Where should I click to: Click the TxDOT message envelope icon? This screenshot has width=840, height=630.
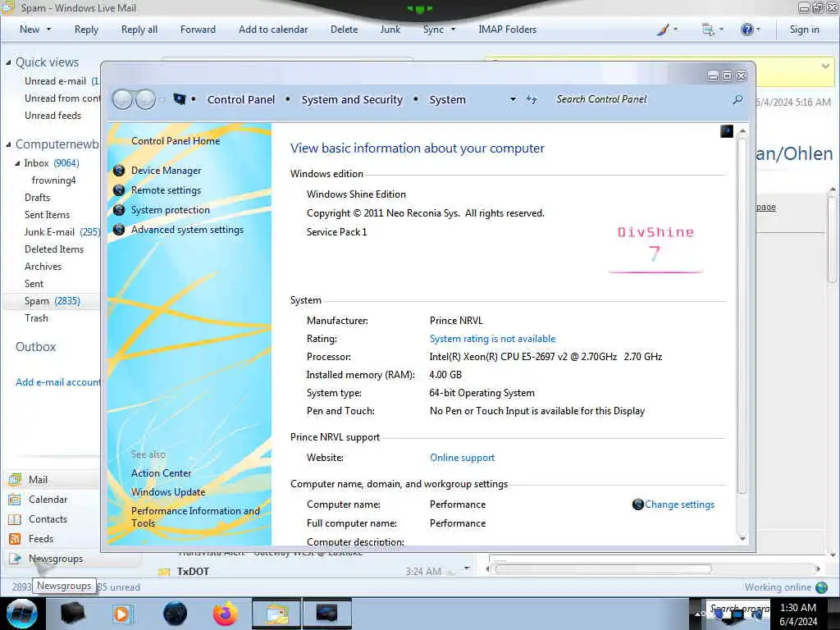(164, 572)
